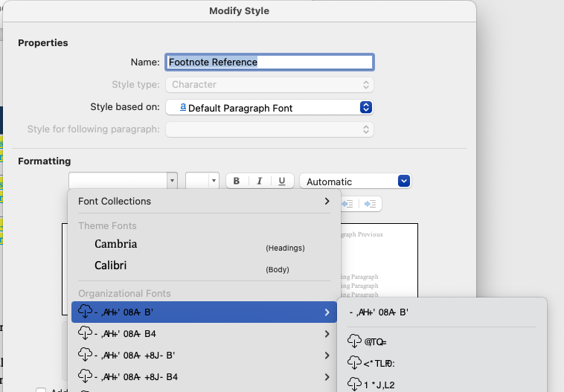Click cloud icon on 08A +8J- B' row
Image resolution: width=564 pixels, height=392 pixels.
86,355
